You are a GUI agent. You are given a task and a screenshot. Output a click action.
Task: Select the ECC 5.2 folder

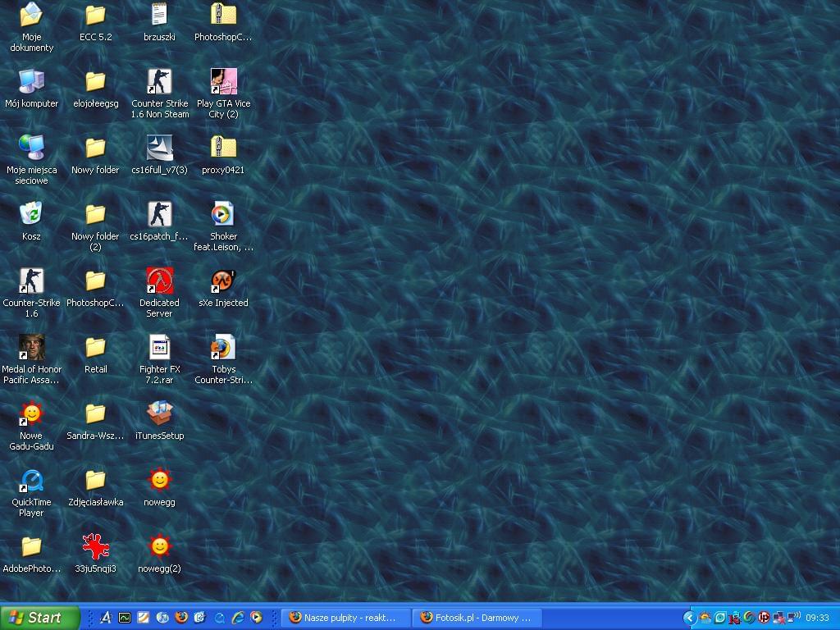coord(95,22)
